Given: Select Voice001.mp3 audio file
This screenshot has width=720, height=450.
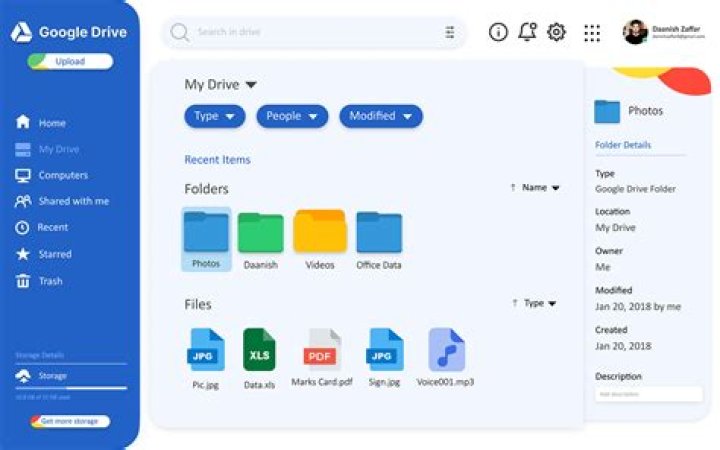Looking at the screenshot, I should (x=446, y=350).
